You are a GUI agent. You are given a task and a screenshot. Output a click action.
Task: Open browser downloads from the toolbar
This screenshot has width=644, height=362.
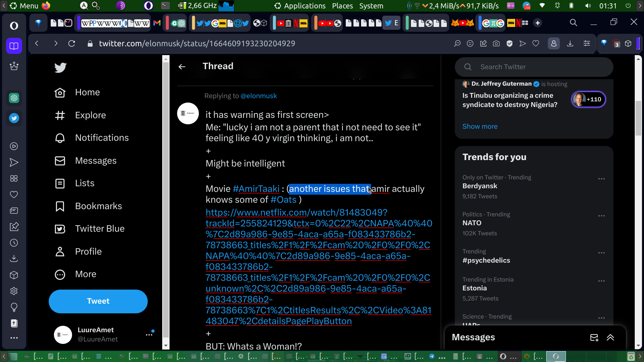(x=570, y=43)
